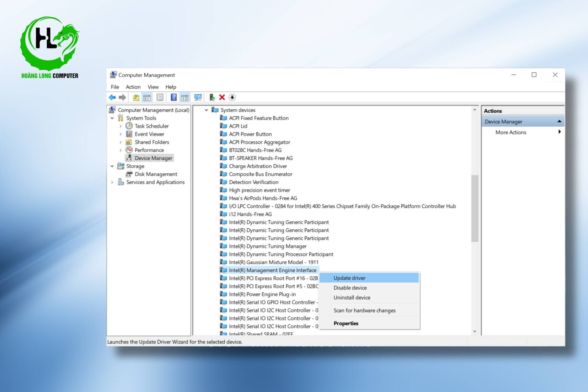Open the Action menu

point(133,87)
